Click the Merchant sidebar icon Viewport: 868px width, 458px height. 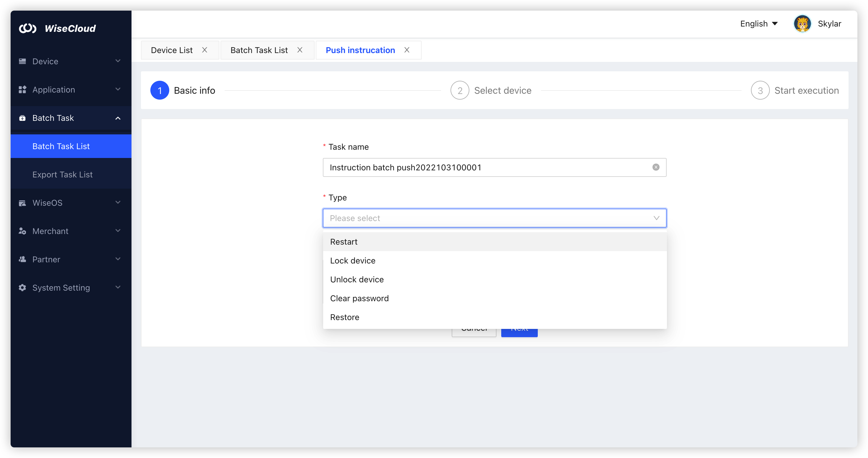click(22, 231)
